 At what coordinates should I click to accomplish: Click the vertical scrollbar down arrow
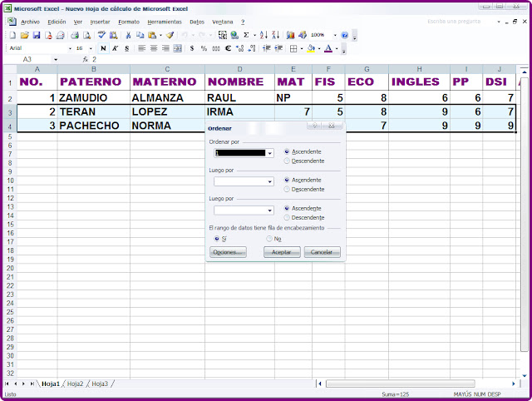(525, 376)
